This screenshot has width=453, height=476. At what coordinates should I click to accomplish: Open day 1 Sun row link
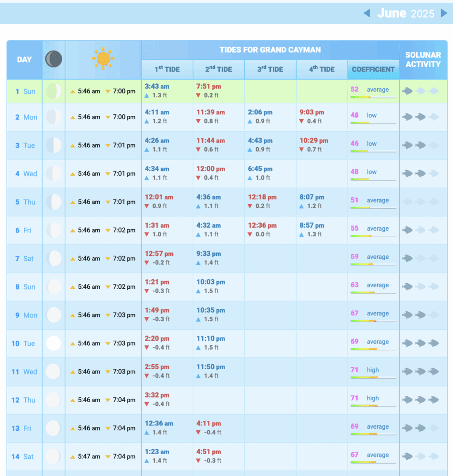coord(25,91)
